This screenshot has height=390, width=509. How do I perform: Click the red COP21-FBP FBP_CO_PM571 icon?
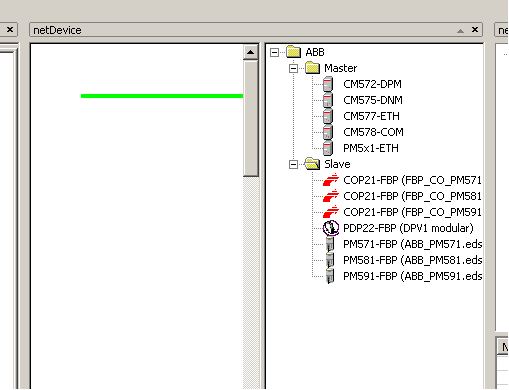[331, 180]
